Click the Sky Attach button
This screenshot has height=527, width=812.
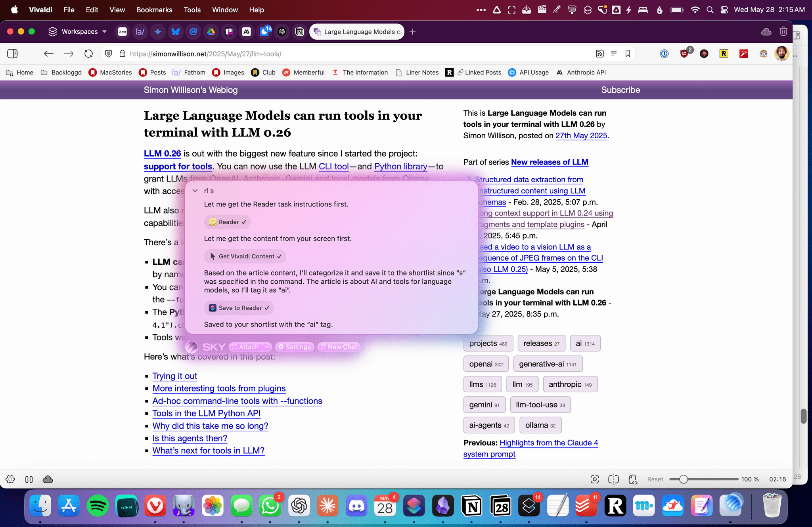click(245, 347)
